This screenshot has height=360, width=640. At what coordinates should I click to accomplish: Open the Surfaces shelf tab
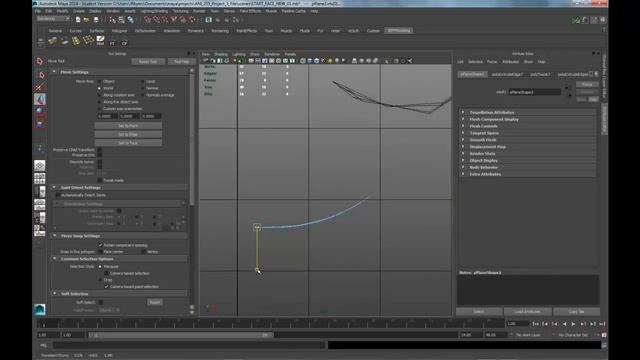97,31
